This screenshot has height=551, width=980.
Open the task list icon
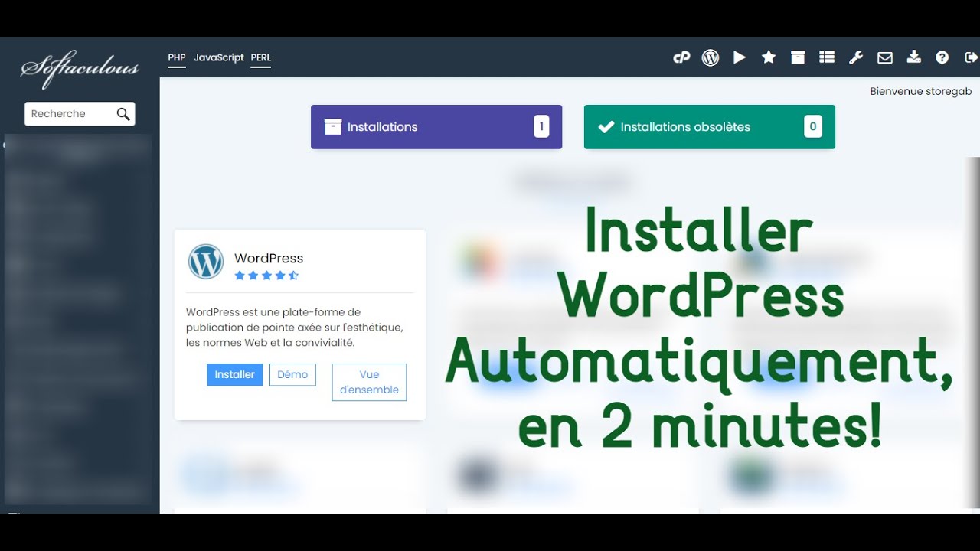(827, 57)
